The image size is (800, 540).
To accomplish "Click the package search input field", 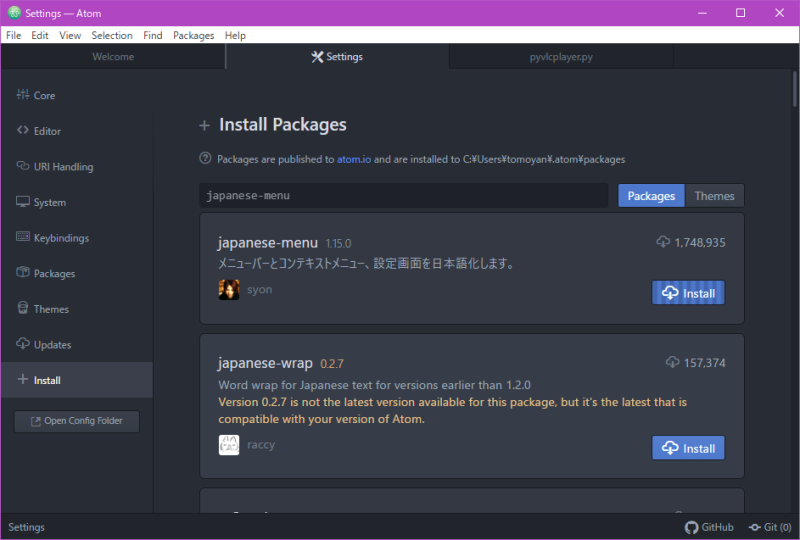I will 403,196.
